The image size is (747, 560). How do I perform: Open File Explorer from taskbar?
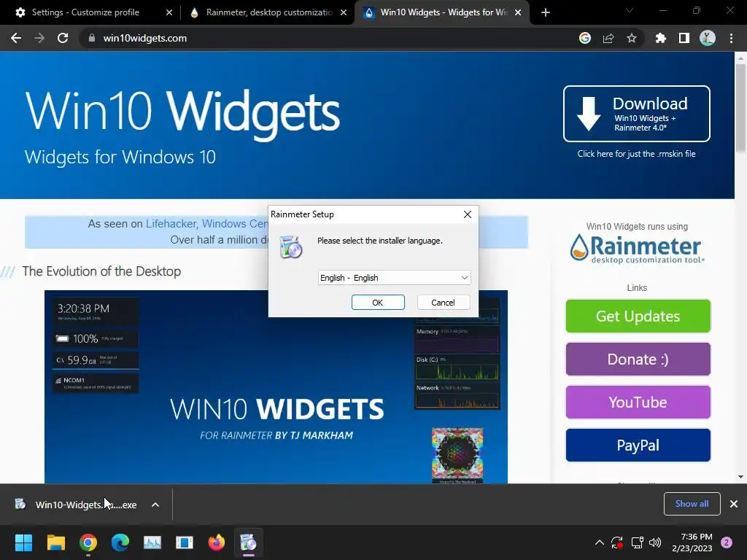(55, 542)
